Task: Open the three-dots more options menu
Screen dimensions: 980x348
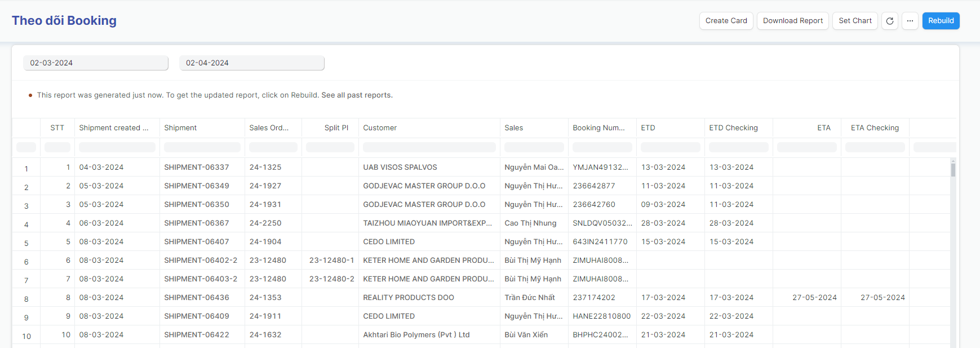Action: (910, 21)
